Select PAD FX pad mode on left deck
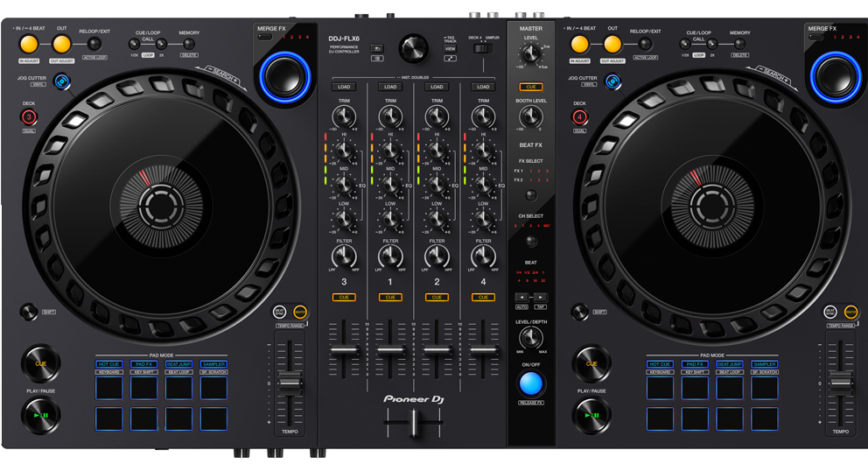The image size is (868, 464). [143, 364]
